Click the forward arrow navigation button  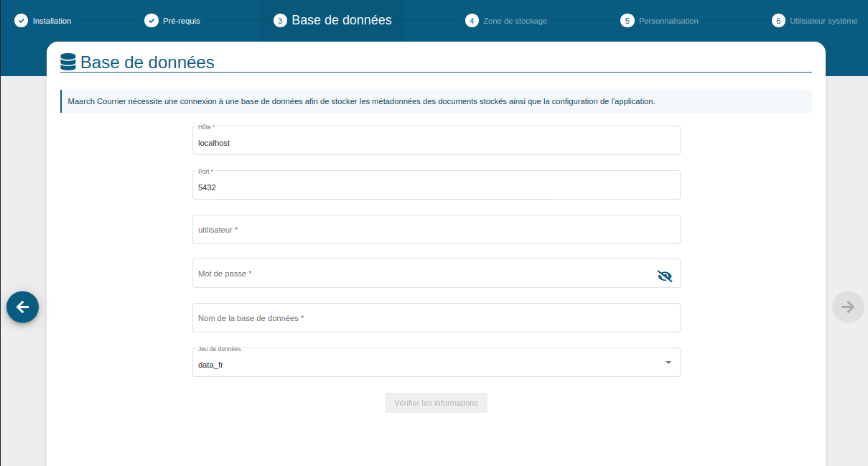tap(848, 307)
